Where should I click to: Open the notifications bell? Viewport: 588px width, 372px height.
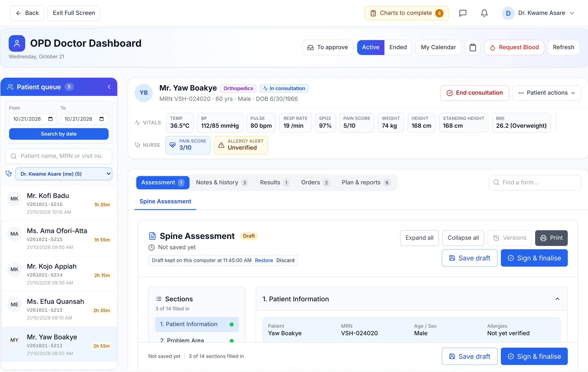click(x=484, y=13)
